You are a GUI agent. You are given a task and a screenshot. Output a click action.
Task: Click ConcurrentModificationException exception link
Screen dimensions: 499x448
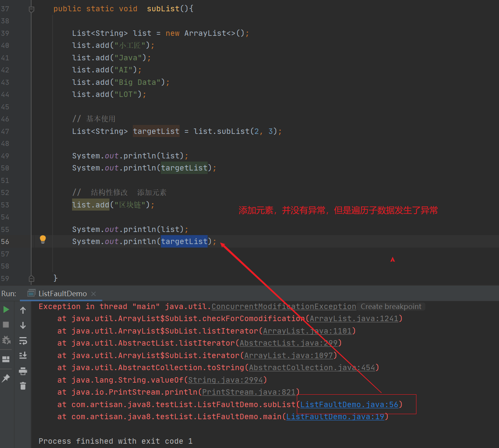pyautogui.click(x=284, y=306)
